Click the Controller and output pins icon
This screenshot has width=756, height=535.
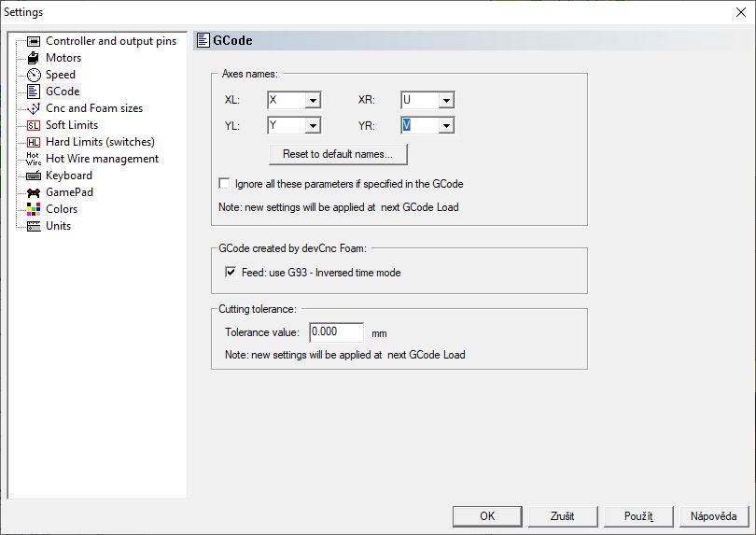point(34,41)
